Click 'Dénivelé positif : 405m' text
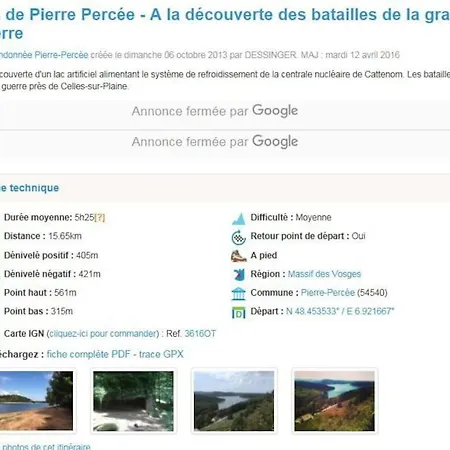 (x=51, y=255)
